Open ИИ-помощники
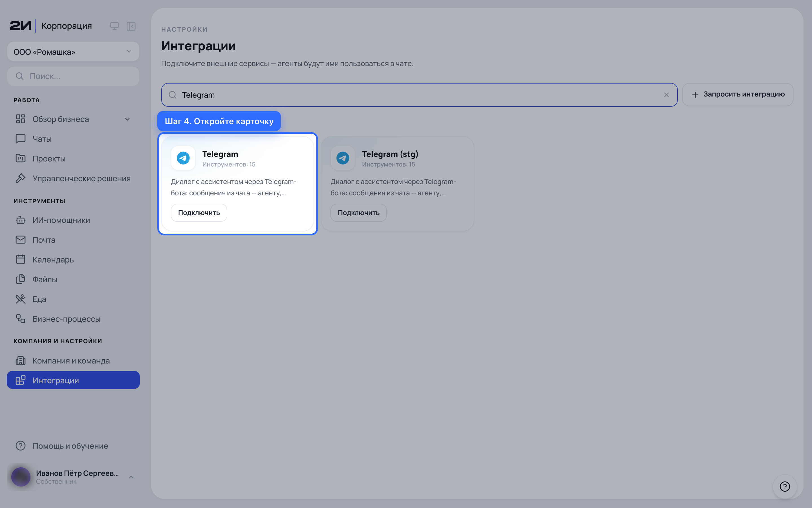Screen dimensions: 812x508 pos(73,220)
